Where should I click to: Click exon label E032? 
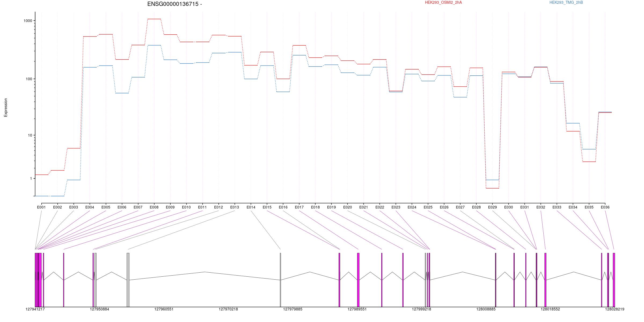tap(541, 207)
